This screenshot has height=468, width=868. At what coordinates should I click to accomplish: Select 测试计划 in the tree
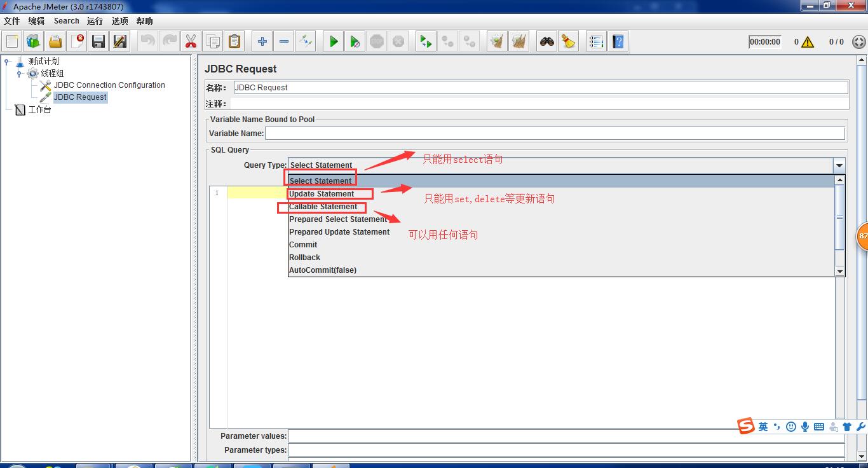click(43, 61)
